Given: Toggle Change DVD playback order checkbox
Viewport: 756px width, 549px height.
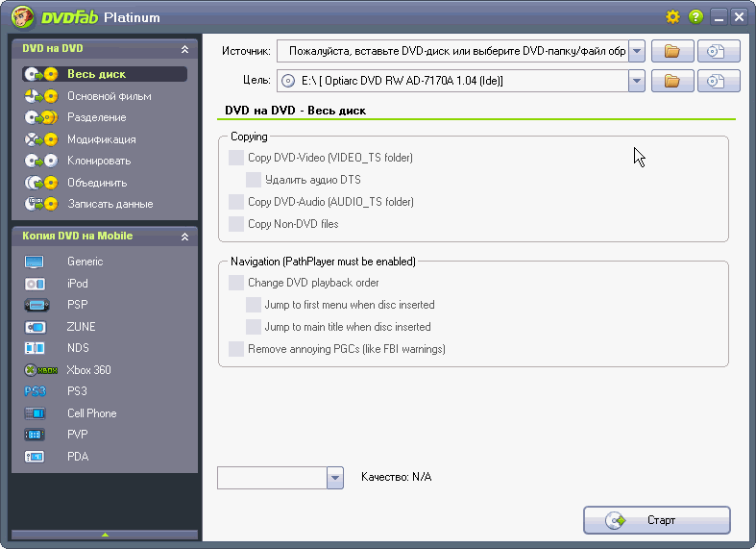Looking at the screenshot, I should coord(235,283).
